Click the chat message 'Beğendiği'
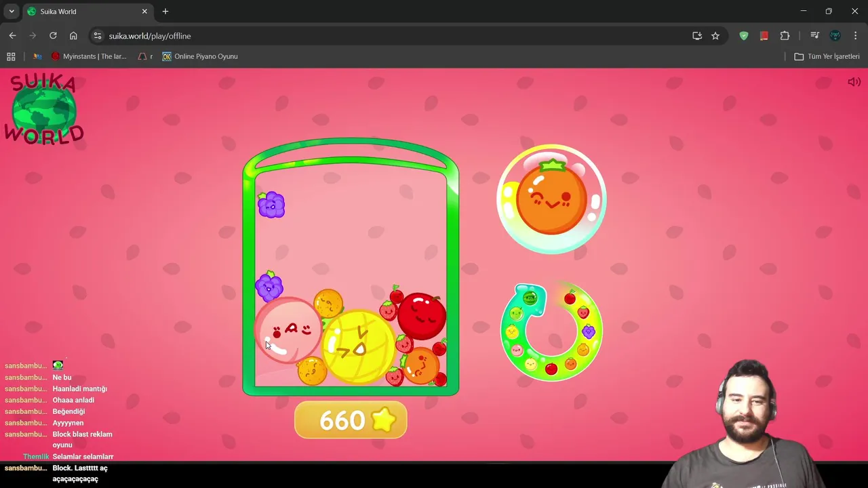 click(x=68, y=411)
